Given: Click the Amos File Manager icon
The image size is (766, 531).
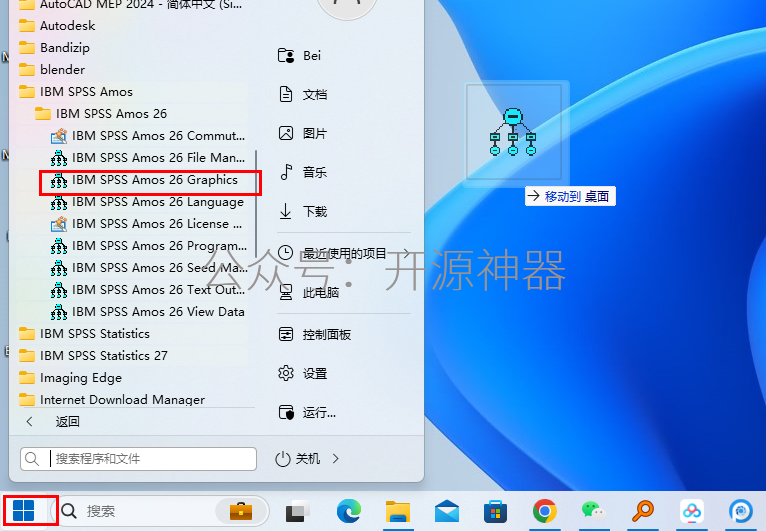Looking at the screenshot, I should pos(59,158).
